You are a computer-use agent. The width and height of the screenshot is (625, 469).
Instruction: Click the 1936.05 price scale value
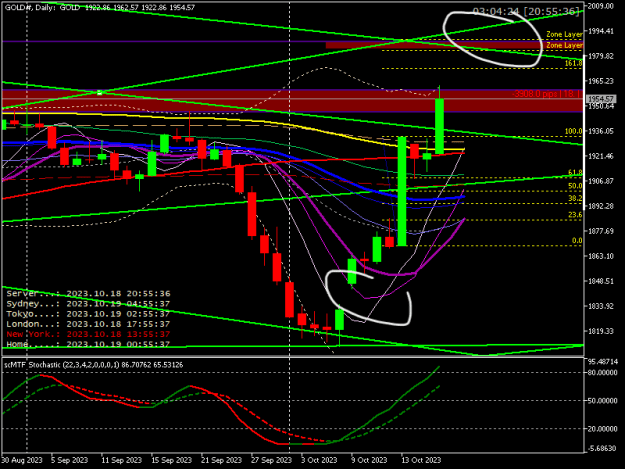[x=601, y=131]
